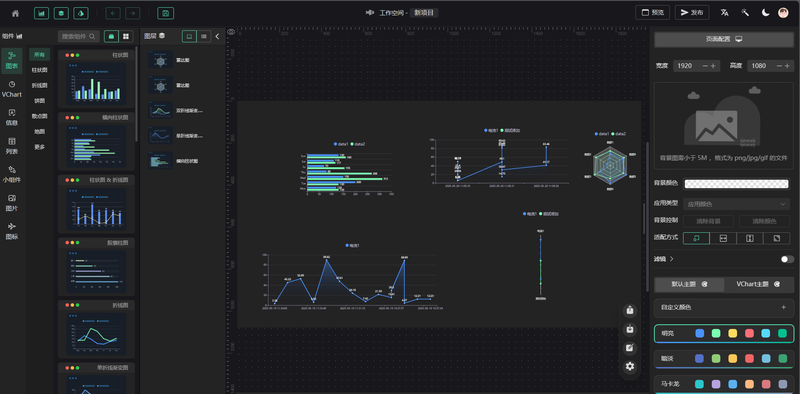Click the 发布 publish button
This screenshot has height=394, width=800.
[x=692, y=13]
